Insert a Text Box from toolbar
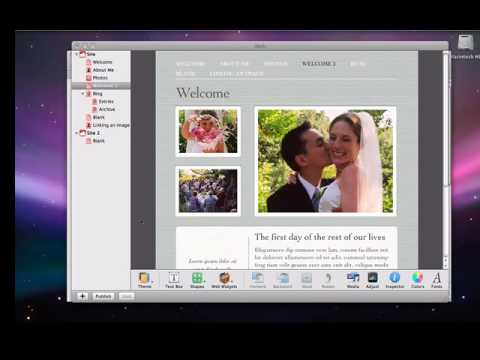 tap(174, 280)
